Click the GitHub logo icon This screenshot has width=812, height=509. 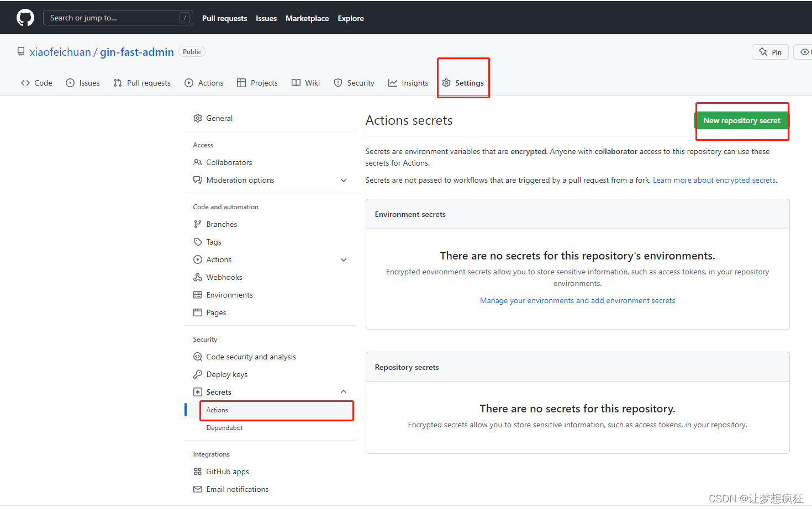tap(25, 18)
